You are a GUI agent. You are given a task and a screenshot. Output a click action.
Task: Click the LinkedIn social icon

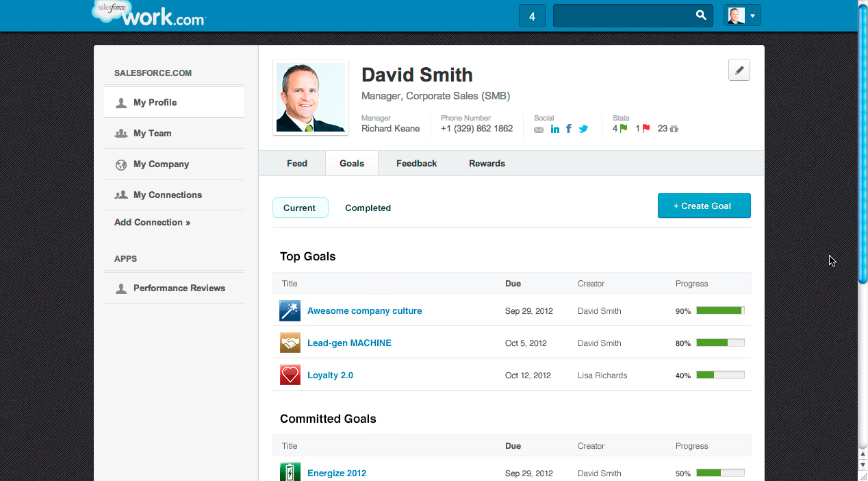click(555, 129)
